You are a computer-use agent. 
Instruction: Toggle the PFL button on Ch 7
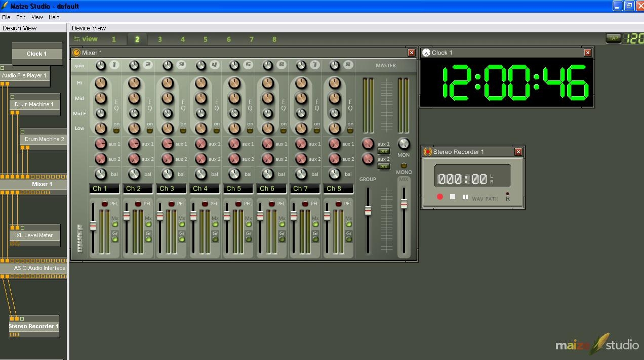[305, 204]
